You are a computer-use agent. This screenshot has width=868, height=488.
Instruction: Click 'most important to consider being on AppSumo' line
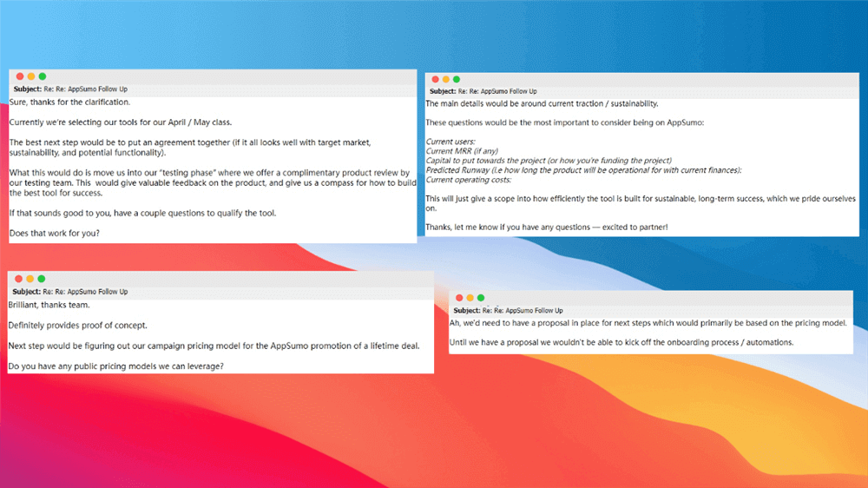(565, 123)
